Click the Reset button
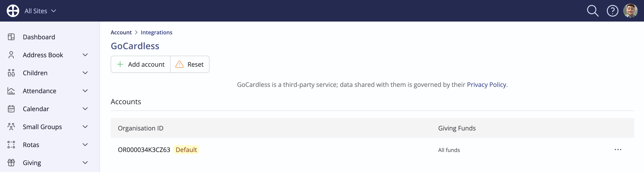Image resolution: width=644 pixels, height=172 pixels. [190, 64]
